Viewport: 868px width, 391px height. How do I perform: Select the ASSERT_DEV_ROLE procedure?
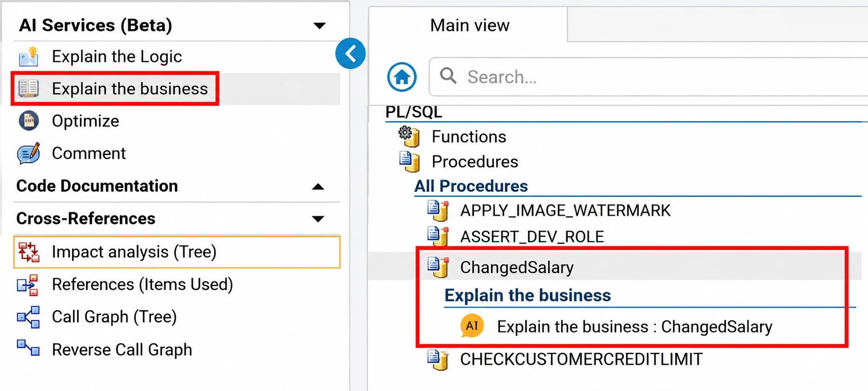point(532,236)
